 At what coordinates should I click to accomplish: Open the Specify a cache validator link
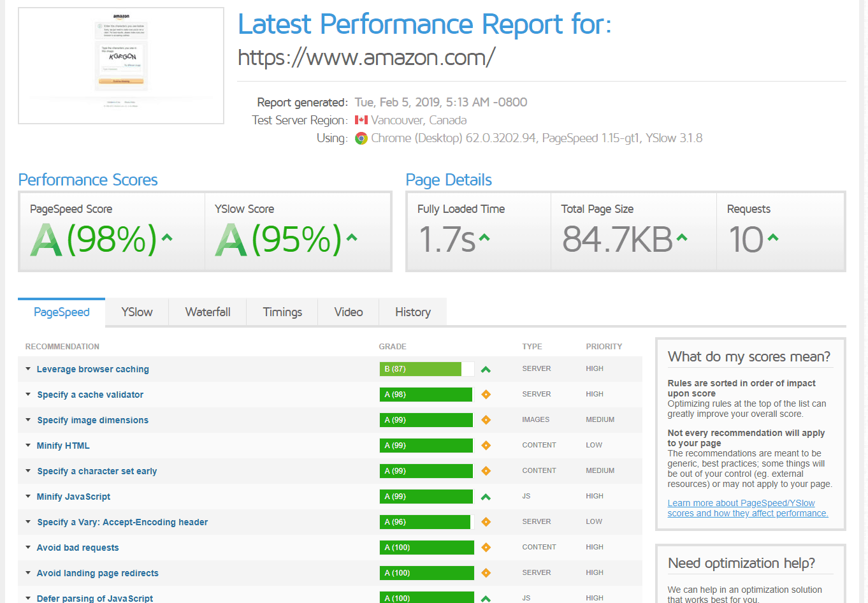tap(90, 395)
